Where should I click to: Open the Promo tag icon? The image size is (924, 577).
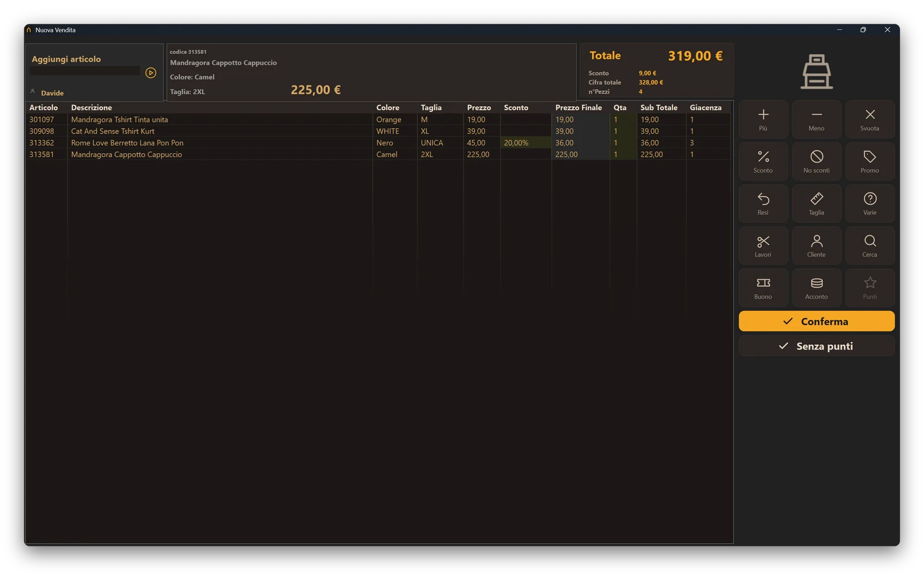click(870, 157)
